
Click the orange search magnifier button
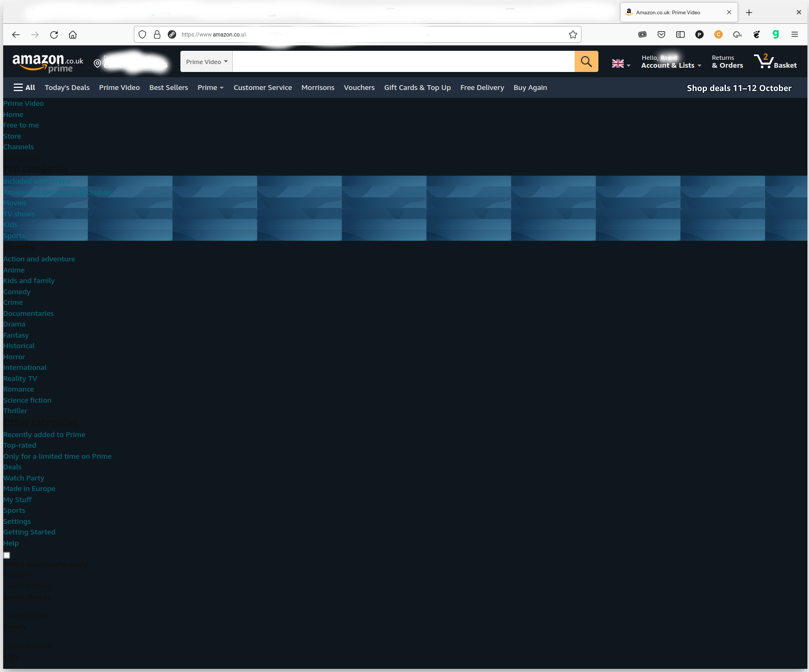tap(586, 61)
